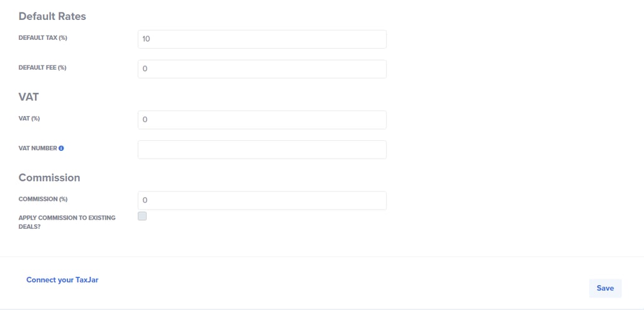Click the VAT section heading
The image size is (644, 310).
coord(29,97)
